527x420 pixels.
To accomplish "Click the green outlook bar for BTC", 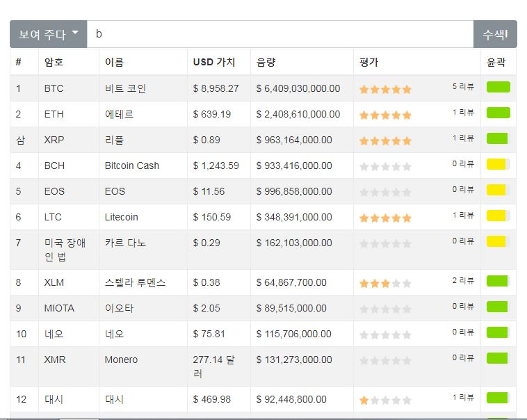I will (498, 88).
